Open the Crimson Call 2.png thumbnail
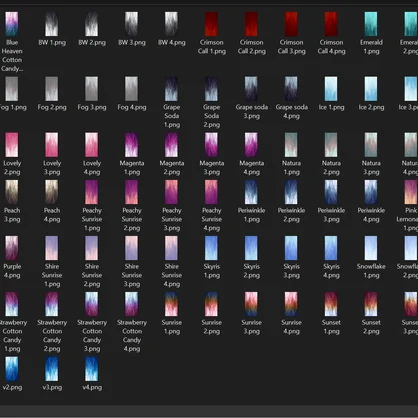 click(252, 24)
